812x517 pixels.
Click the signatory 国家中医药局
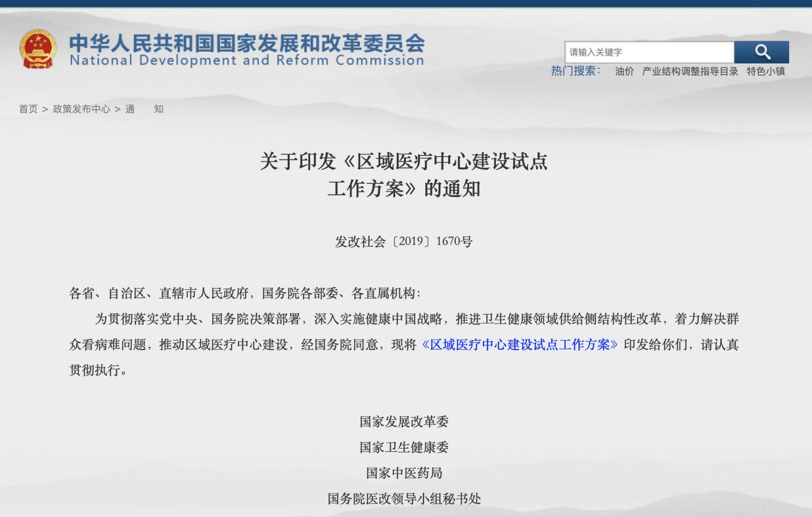[x=404, y=473]
